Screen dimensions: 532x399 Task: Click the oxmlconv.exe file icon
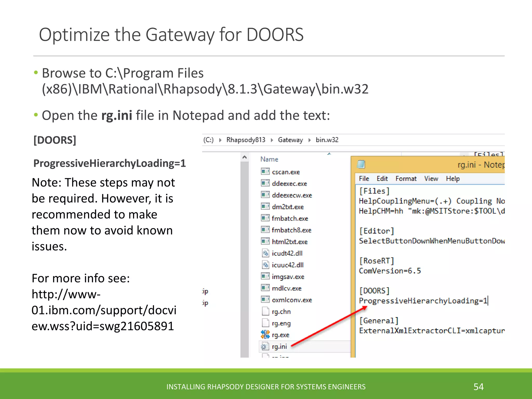click(x=265, y=300)
